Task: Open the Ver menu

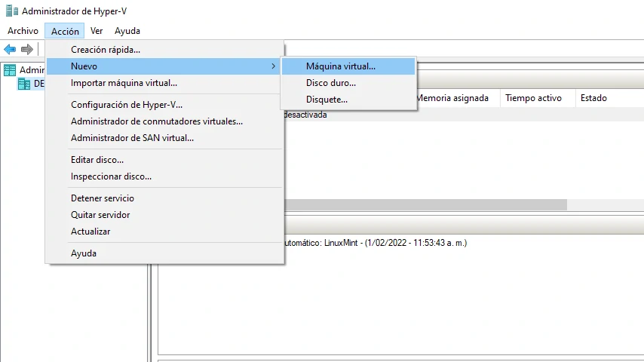Action: point(97,31)
